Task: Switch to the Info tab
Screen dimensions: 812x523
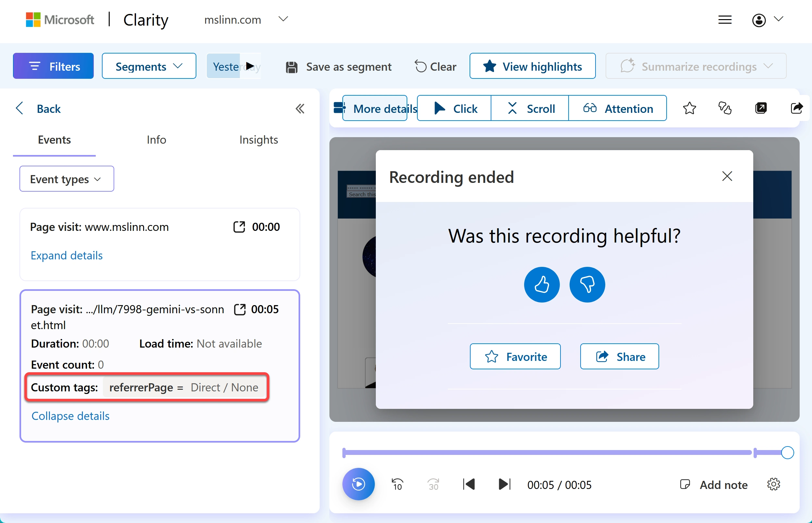Action: (x=156, y=140)
